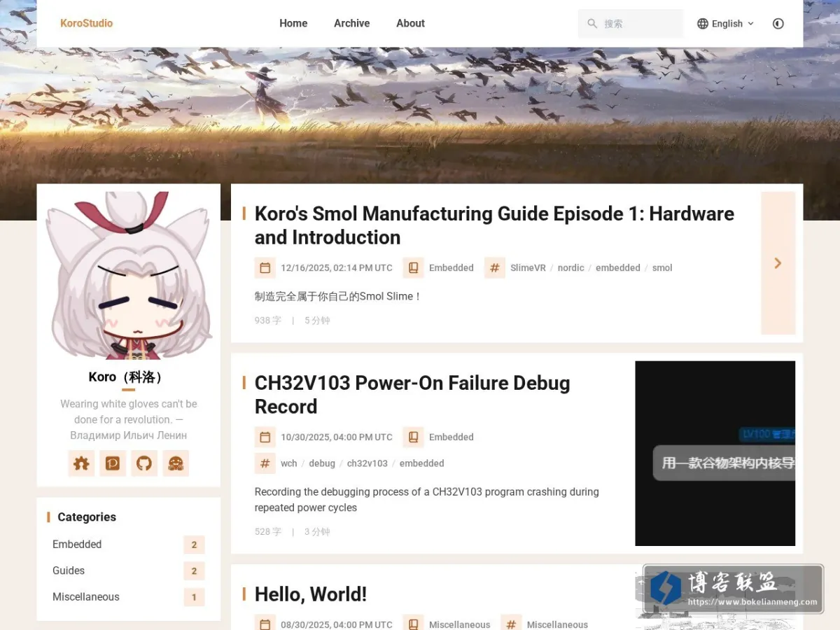Screen dimensions: 840x630
Task: Click the Categories sidebar heading
Action: point(87,517)
